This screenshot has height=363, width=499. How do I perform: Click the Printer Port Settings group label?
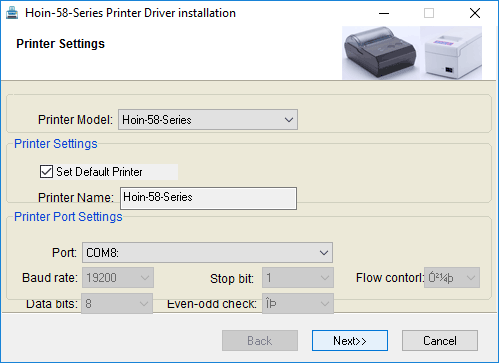68,217
